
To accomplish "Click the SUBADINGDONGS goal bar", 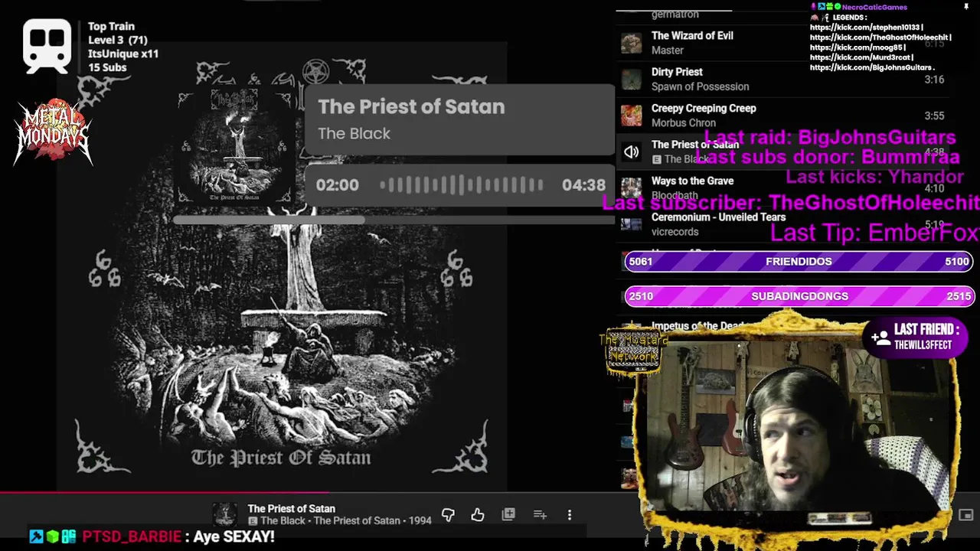I will pyautogui.click(x=799, y=296).
